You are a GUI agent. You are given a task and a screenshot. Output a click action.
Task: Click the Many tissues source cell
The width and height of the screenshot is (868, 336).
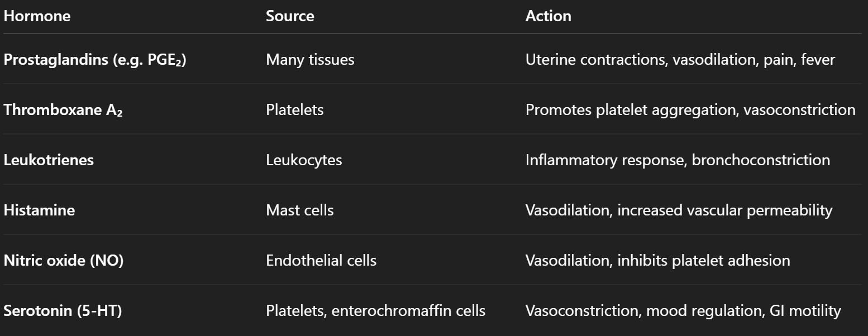click(310, 60)
